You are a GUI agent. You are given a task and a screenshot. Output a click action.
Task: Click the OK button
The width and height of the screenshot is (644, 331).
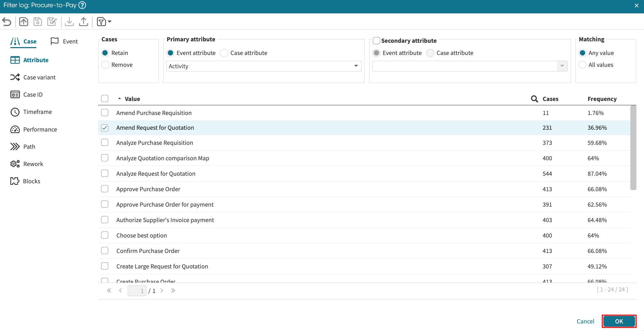(x=619, y=321)
